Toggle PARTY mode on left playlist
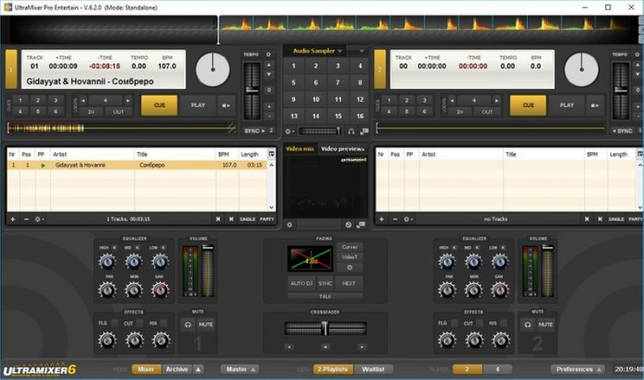The height and width of the screenshot is (380, 644). click(x=267, y=219)
